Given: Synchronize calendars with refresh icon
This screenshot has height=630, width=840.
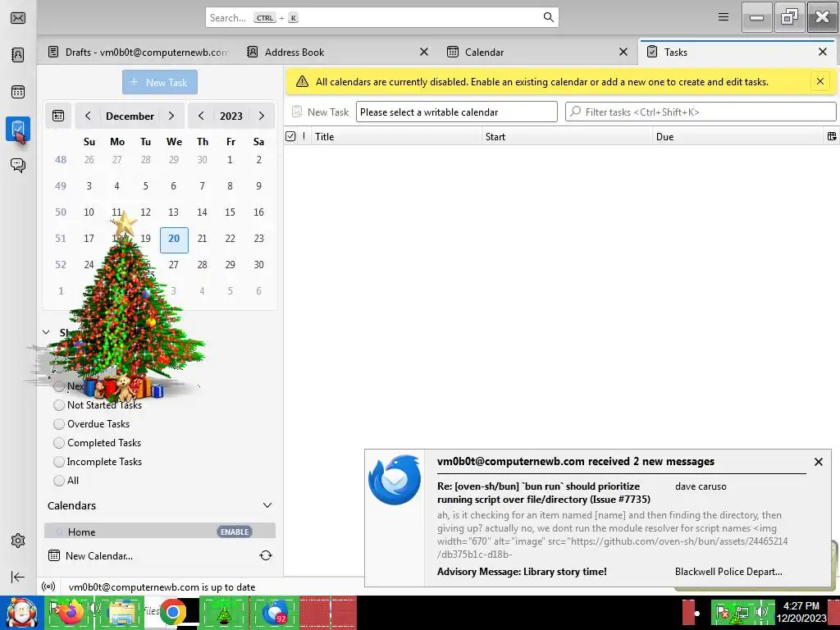Looking at the screenshot, I should pyautogui.click(x=266, y=555).
